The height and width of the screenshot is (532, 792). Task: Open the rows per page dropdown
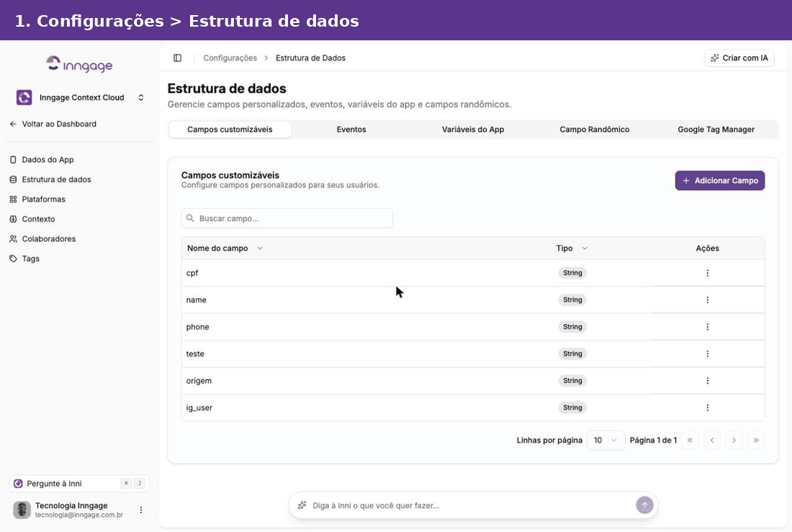[x=606, y=440]
